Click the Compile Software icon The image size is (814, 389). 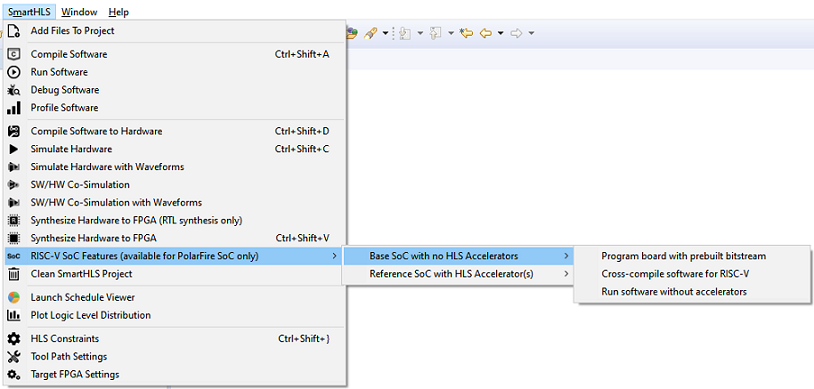tap(14, 54)
